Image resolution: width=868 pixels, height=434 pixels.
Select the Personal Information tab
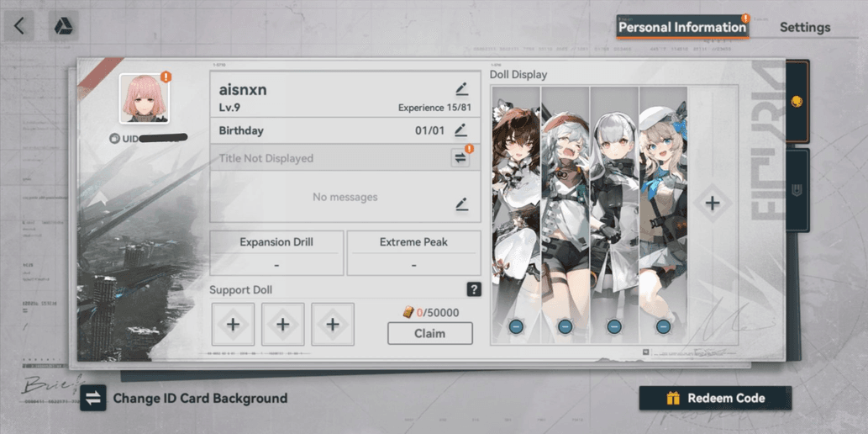681,27
